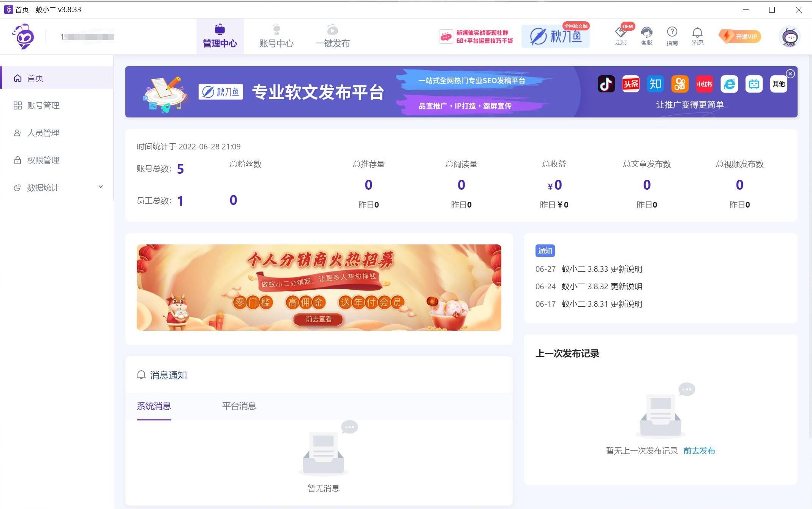Open the user avatar in top right

[790, 37]
